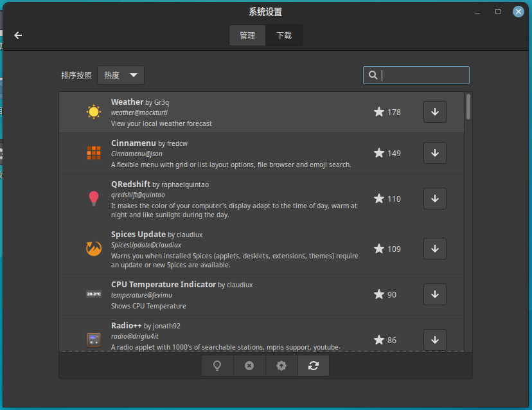Click the lightbulb info button
Screen dimensions: 532x410
(217, 366)
